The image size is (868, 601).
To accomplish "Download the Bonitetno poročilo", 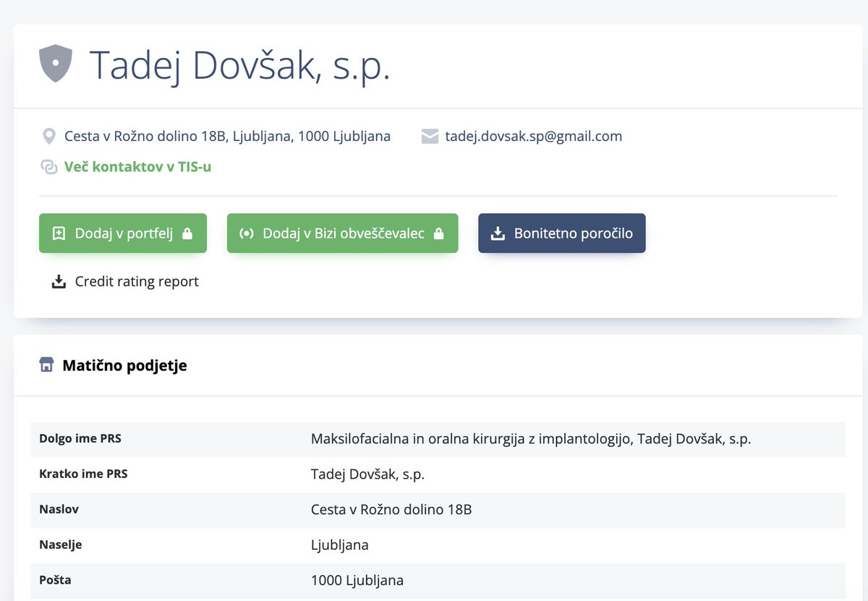I will (562, 233).
